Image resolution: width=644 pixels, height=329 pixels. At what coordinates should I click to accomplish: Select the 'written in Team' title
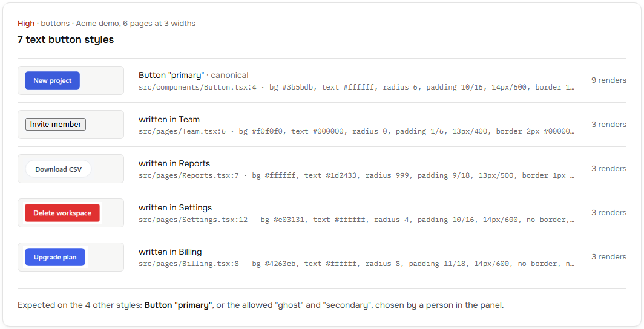tap(169, 119)
